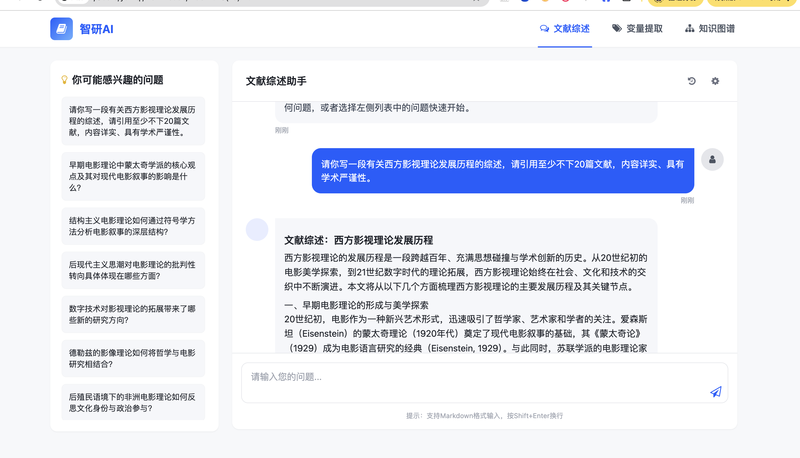Switch to the 知识图谱 tab
The height and width of the screenshot is (458, 800).
click(x=710, y=29)
